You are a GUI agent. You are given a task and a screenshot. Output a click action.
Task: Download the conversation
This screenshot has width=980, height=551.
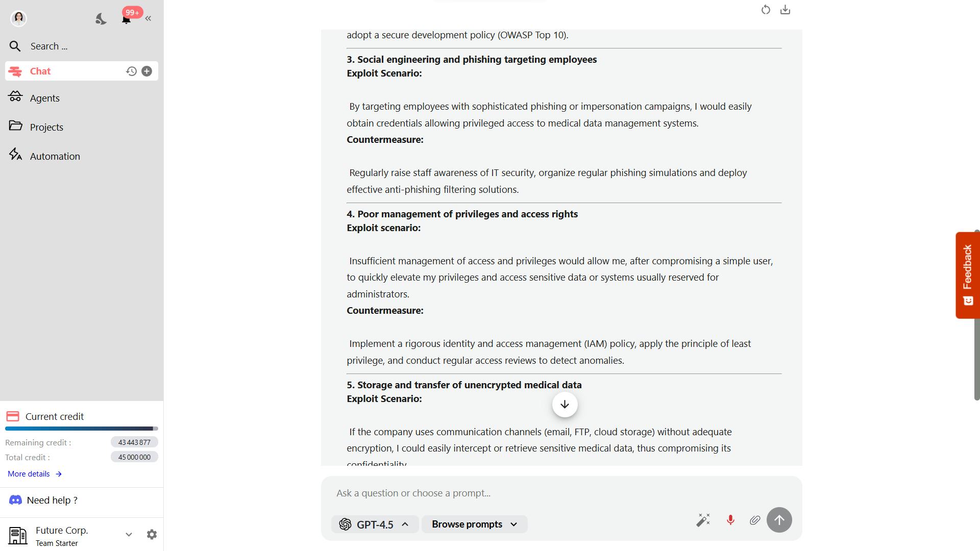(785, 10)
